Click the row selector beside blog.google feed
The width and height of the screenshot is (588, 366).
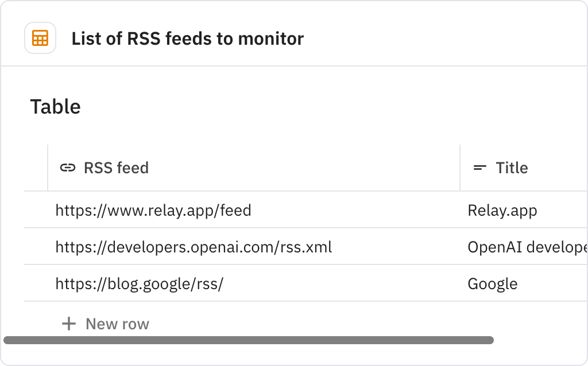pyautogui.click(x=34, y=283)
